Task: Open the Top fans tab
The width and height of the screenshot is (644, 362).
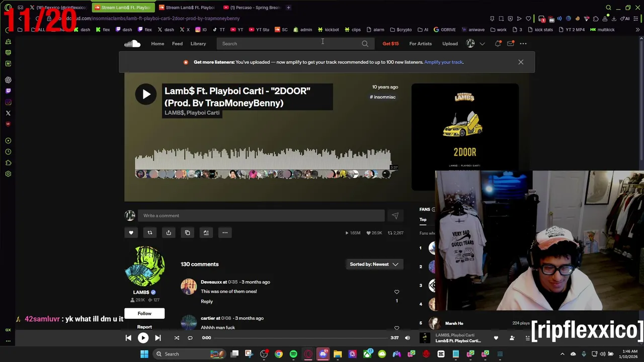Action: 423,220
